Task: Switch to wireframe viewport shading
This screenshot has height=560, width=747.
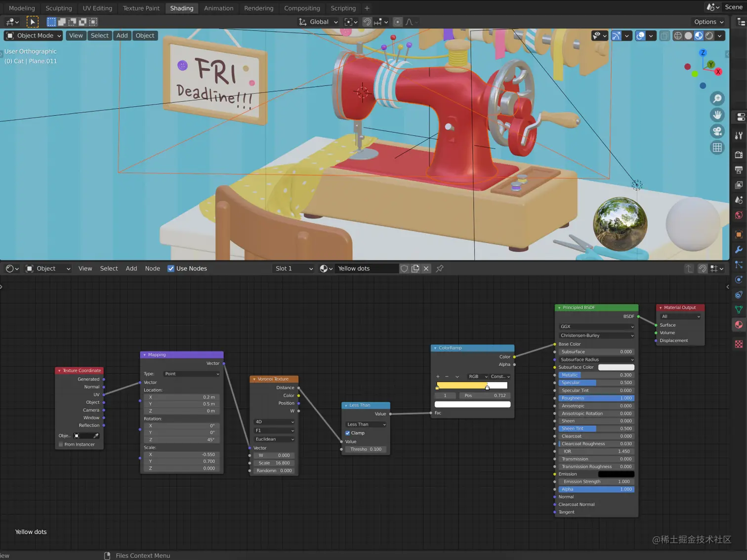Action: [x=678, y=36]
